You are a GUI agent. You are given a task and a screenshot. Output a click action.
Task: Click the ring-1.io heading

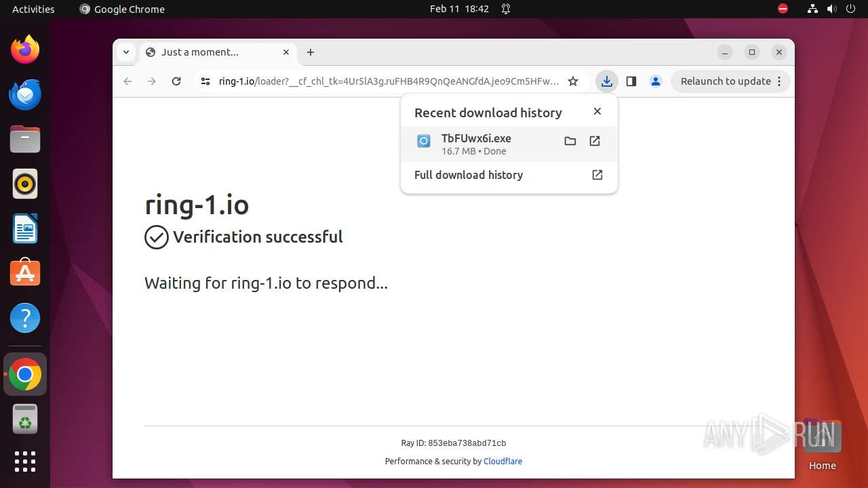tap(197, 205)
